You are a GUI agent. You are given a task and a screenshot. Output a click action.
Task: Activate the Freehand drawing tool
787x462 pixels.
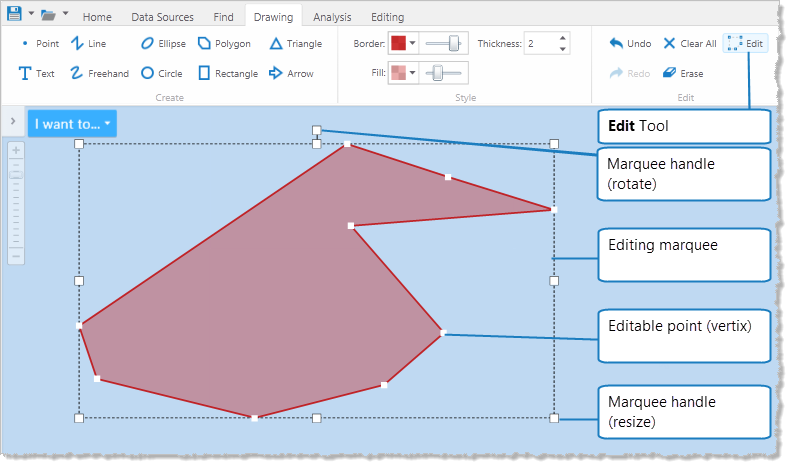99,73
